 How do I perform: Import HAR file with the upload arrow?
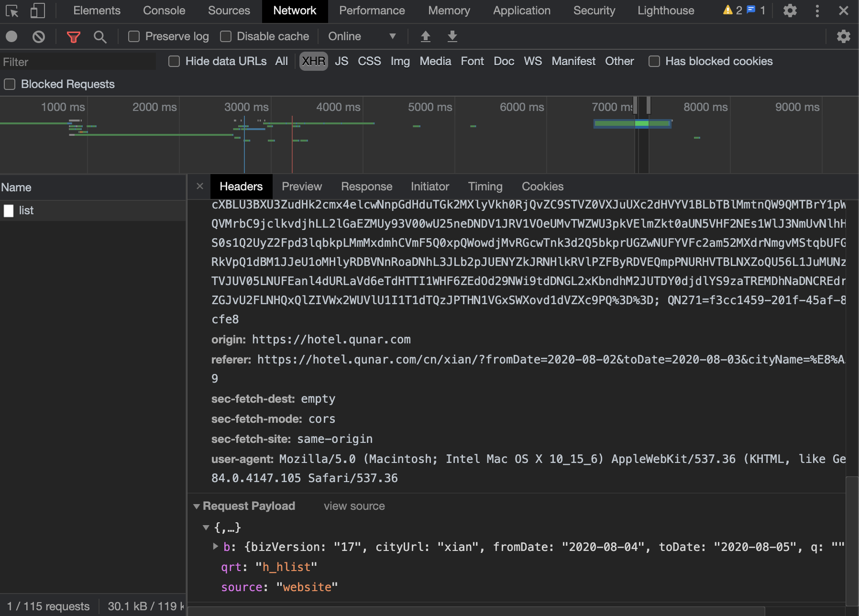[425, 36]
